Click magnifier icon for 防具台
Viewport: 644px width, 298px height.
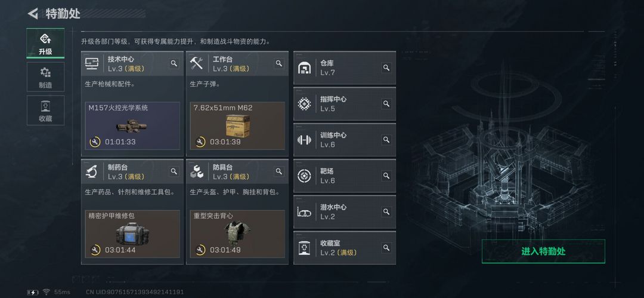click(x=279, y=171)
